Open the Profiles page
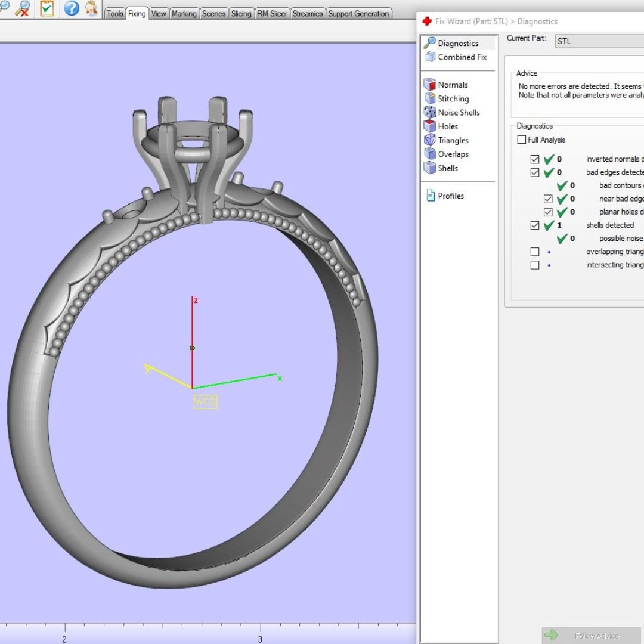Image resolution: width=644 pixels, height=644 pixels. (x=451, y=196)
